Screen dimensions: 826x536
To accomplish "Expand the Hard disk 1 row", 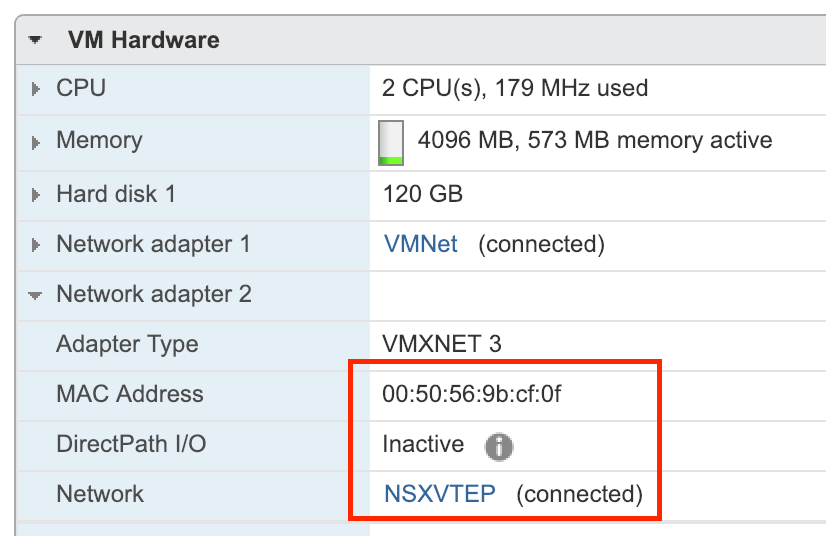I will tap(37, 194).
